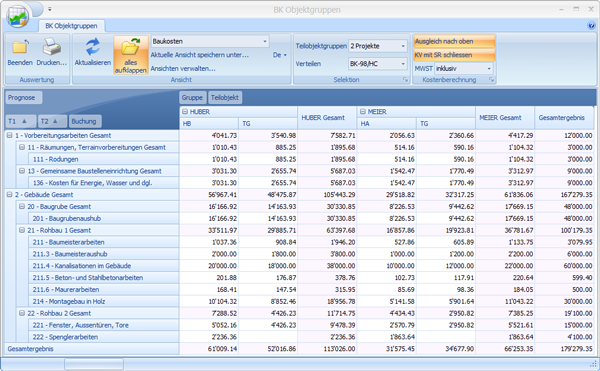Image resolution: width=600 pixels, height=371 pixels.
Task: Collapse row 21 - Rohbau 1 Gesamt
Action: [22, 230]
